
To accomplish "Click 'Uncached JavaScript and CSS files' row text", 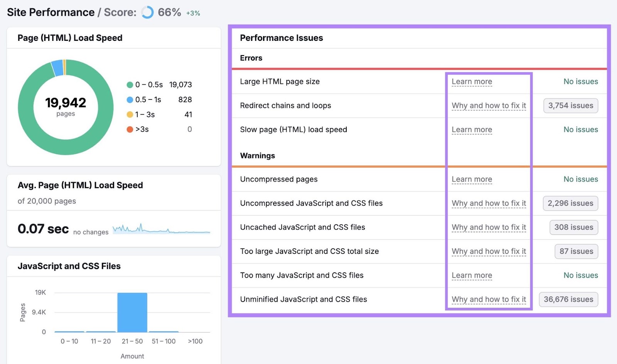I will [302, 227].
